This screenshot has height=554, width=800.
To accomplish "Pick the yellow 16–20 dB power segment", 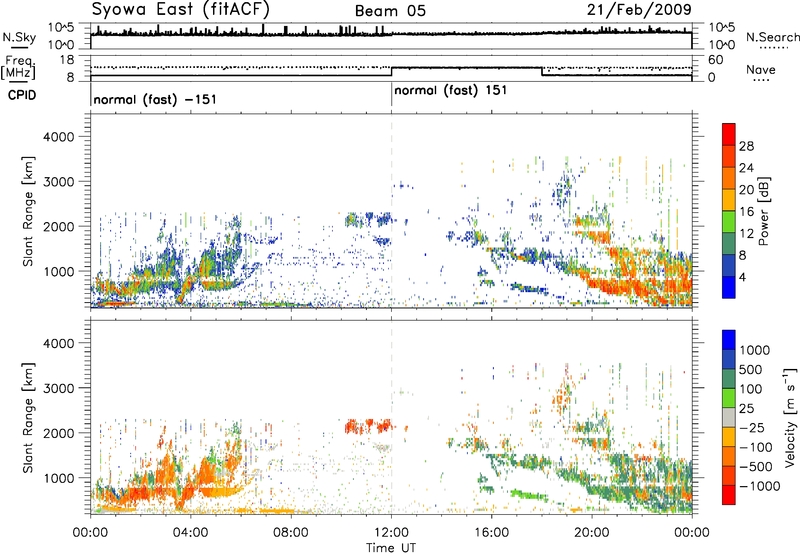I will (x=729, y=200).
